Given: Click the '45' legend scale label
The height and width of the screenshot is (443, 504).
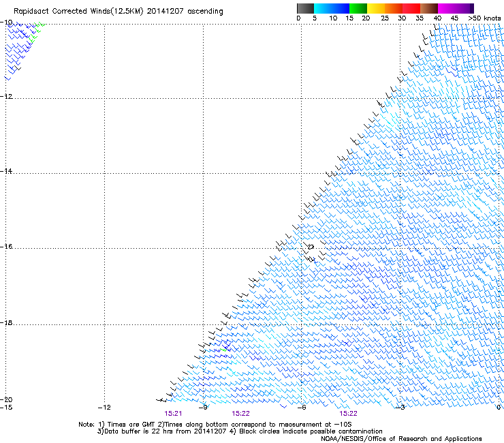Looking at the screenshot, I should 454,18.
